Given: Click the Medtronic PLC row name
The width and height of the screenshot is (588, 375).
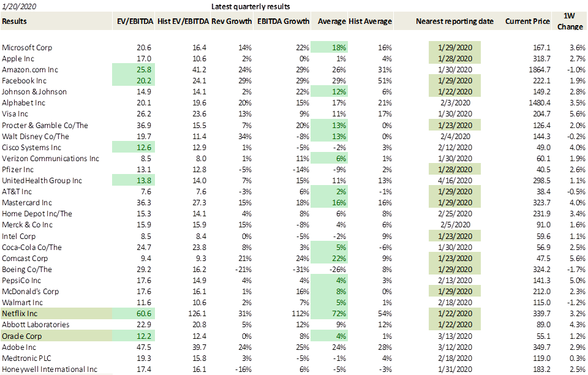Looking at the screenshot, I should click(26, 358).
